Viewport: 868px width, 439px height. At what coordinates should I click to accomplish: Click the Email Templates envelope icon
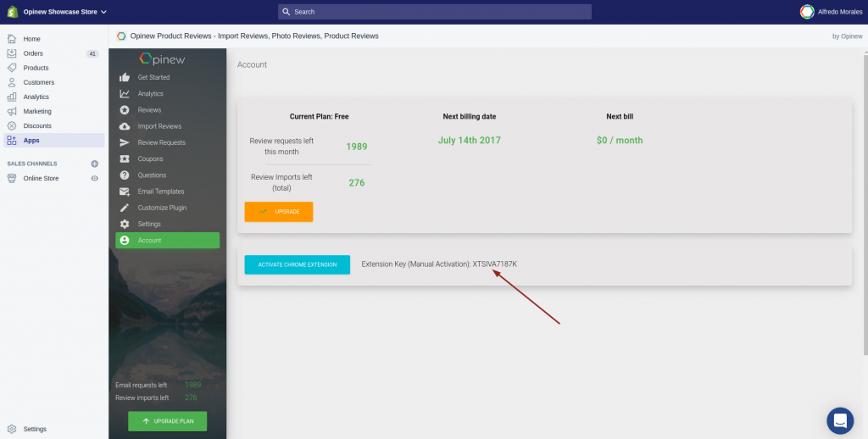point(125,192)
